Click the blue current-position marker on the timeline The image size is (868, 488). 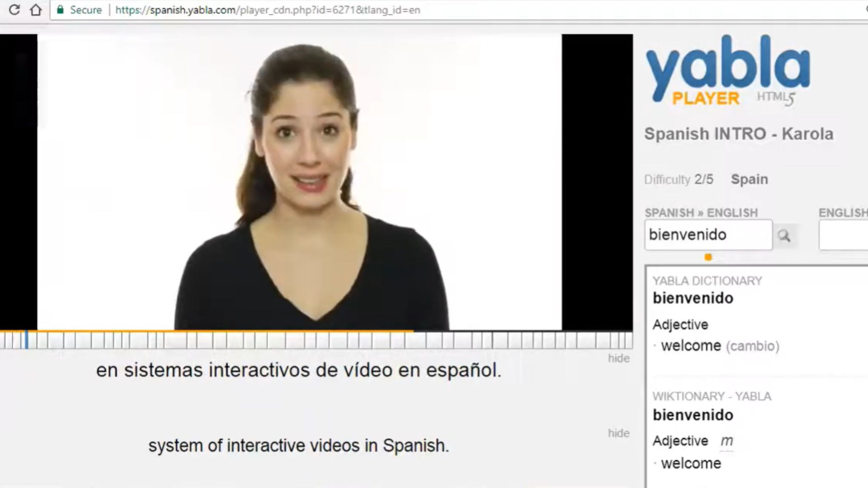tap(27, 340)
